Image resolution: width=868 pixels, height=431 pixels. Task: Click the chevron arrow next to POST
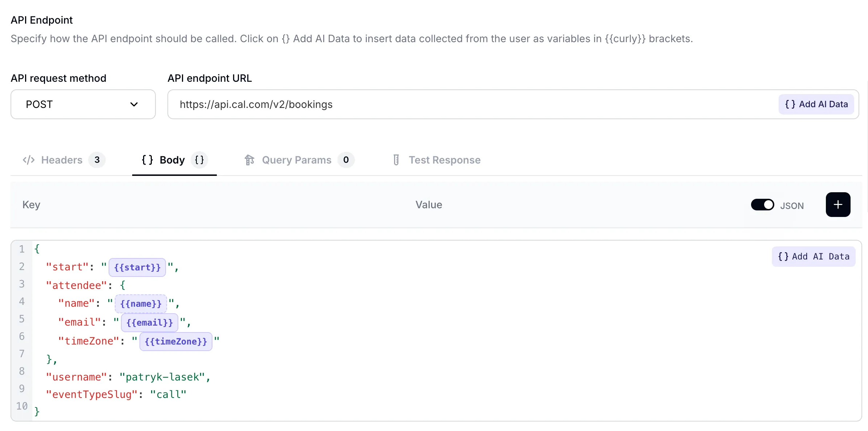134,105
